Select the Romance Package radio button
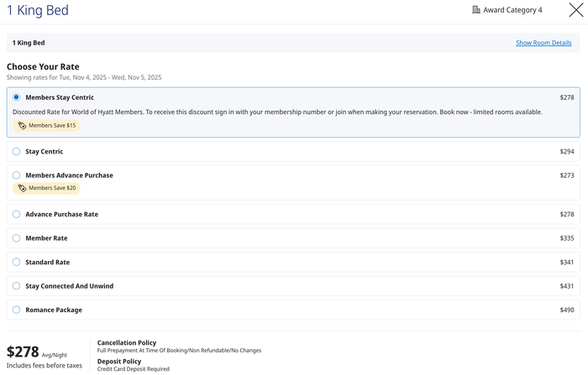Screen dimensions: 588x375 pyautogui.click(x=16, y=310)
